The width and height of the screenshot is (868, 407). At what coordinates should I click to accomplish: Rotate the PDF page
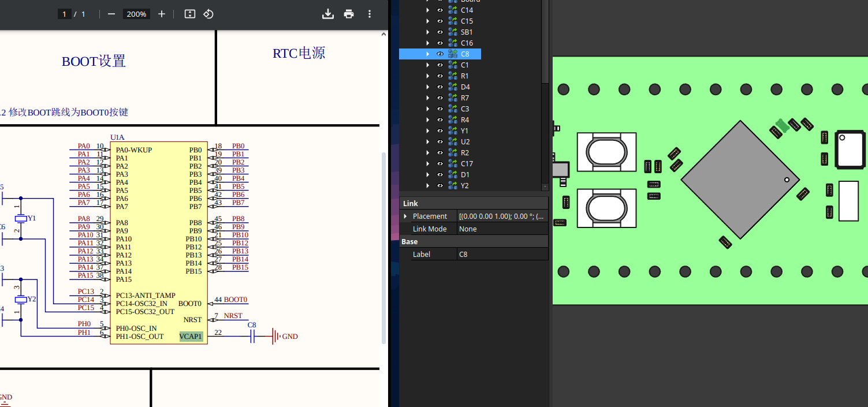[208, 14]
